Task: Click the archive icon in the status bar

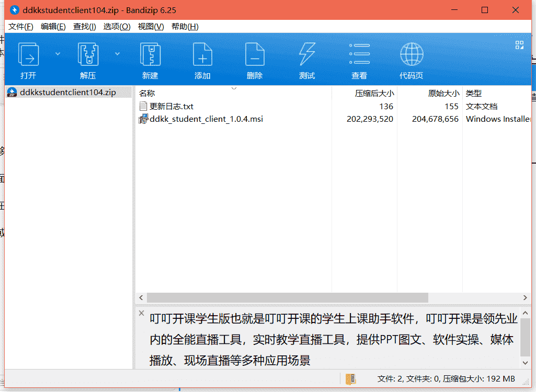Action: 351,378
